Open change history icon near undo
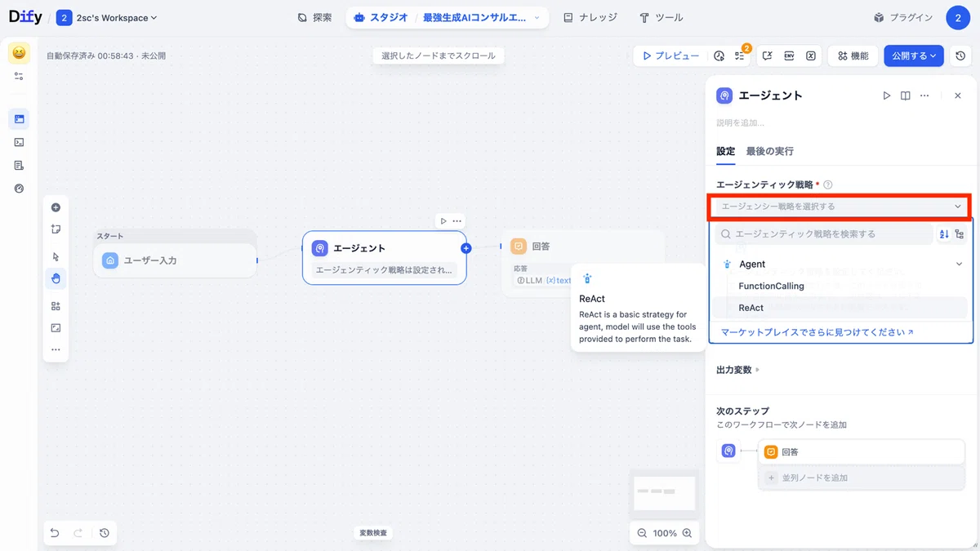 pos(105,533)
